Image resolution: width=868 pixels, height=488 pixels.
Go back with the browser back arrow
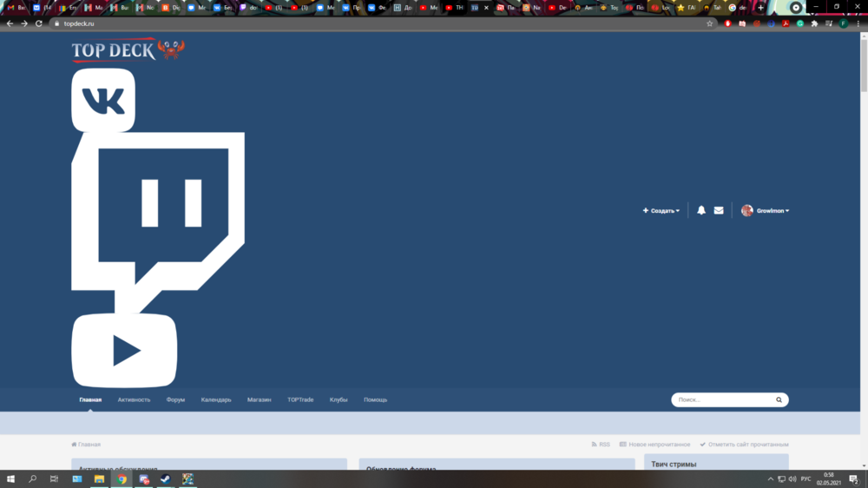[10, 23]
